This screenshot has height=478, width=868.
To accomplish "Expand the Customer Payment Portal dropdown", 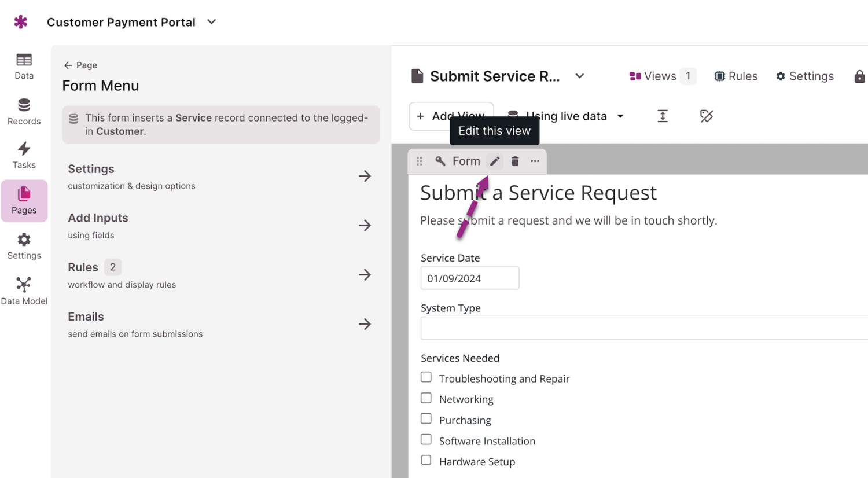I will coord(212,22).
